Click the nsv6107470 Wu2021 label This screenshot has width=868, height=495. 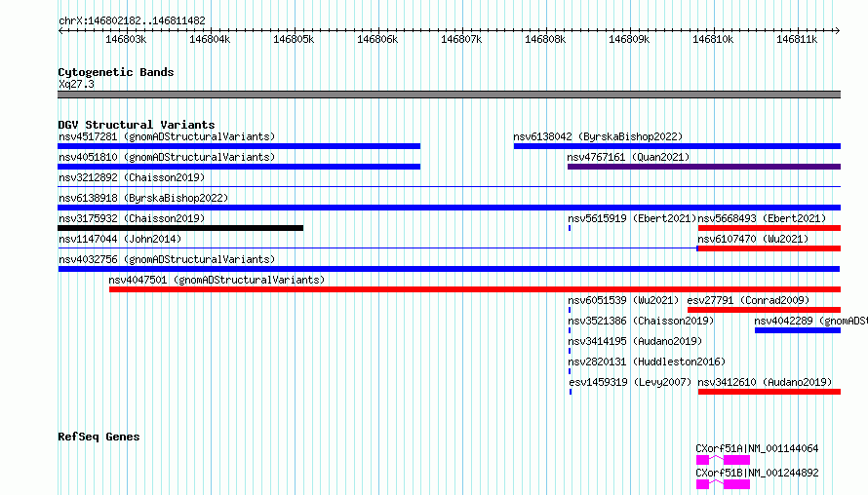753,239
